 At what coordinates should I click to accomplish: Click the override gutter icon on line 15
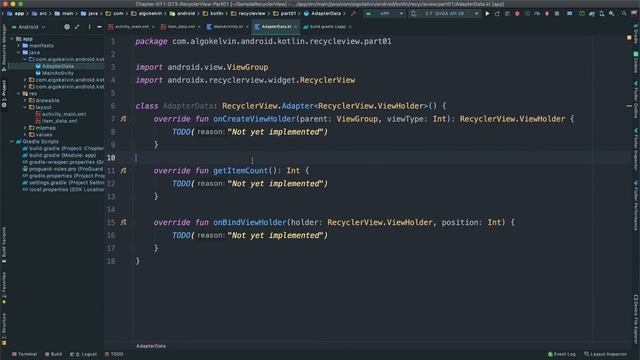tap(123, 222)
